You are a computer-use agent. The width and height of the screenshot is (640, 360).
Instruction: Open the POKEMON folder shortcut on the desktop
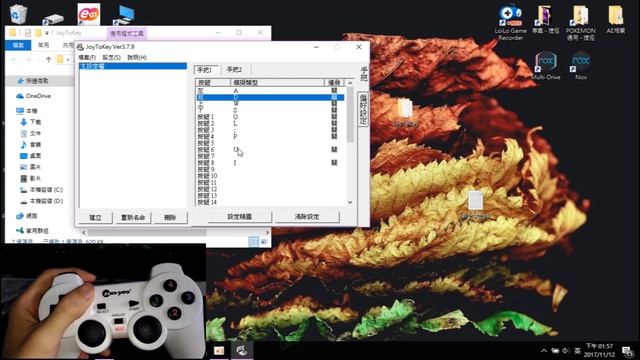[580, 23]
